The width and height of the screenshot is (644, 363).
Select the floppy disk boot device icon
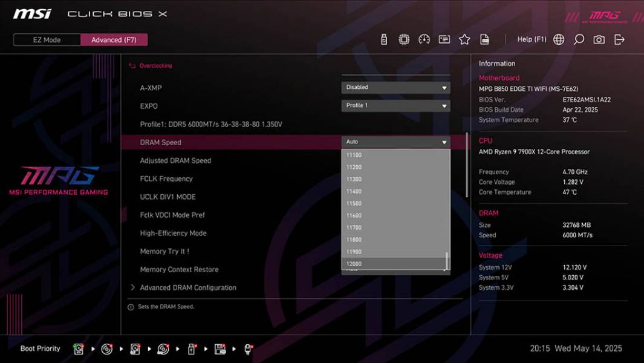[x=220, y=349]
